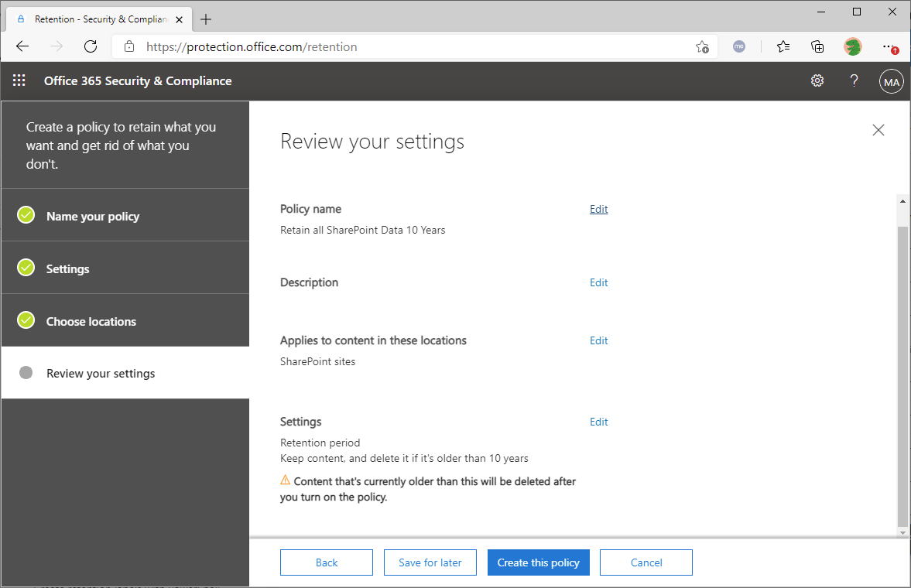911x588 pixels.
Task: Open the MA account avatar menu
Action: 891,80
